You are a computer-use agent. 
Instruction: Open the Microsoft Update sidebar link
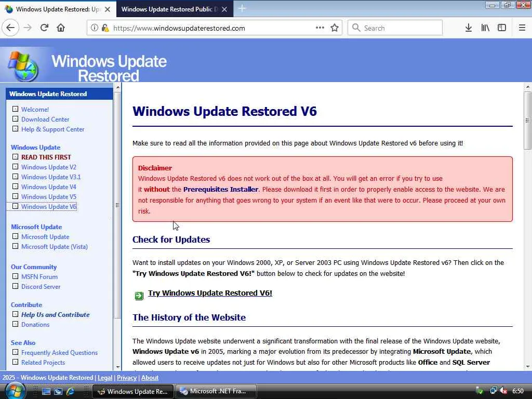[x=45, y=236]
